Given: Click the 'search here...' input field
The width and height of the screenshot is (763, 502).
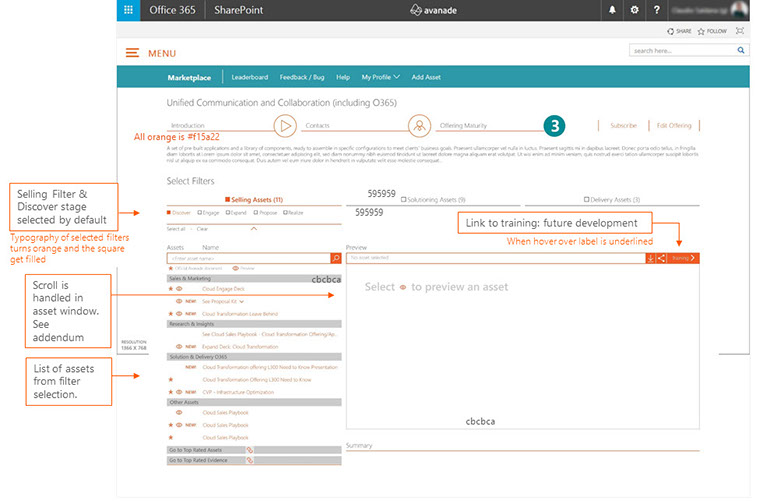Looking at the screenshot, I should point(681,50).
